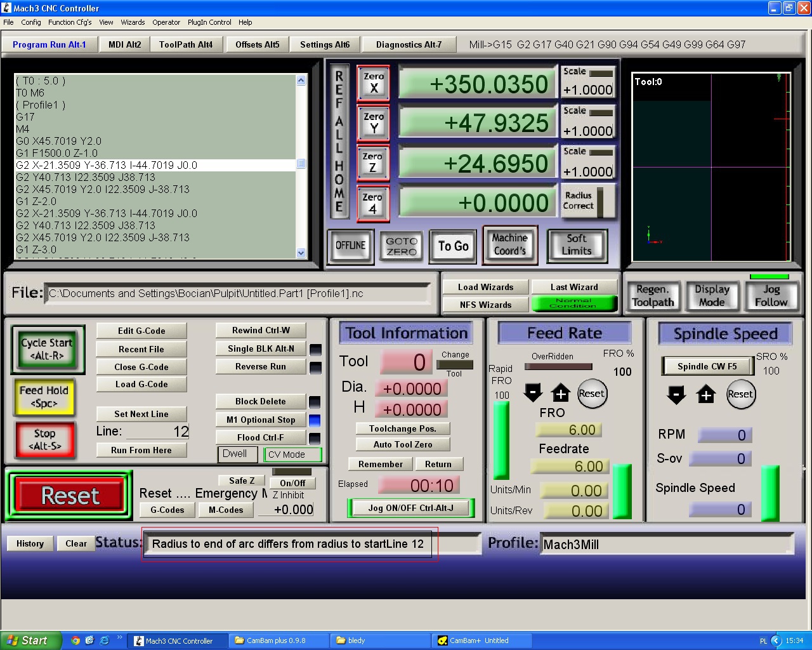Toggle Single BLK indicator LED

coord(315,349)
